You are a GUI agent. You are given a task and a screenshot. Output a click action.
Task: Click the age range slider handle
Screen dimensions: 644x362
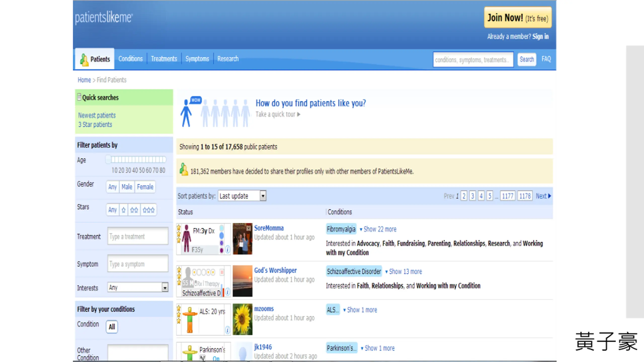108,159
